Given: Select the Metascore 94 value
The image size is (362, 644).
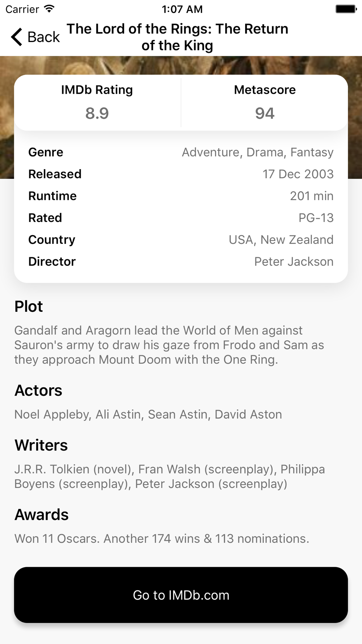Looking at the screenshot, I should click(x=265, y=113).
